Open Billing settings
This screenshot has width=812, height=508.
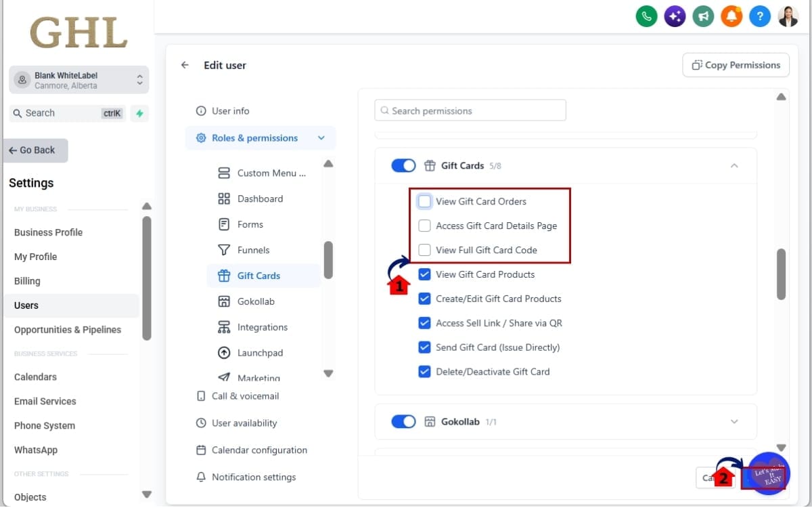27,281
